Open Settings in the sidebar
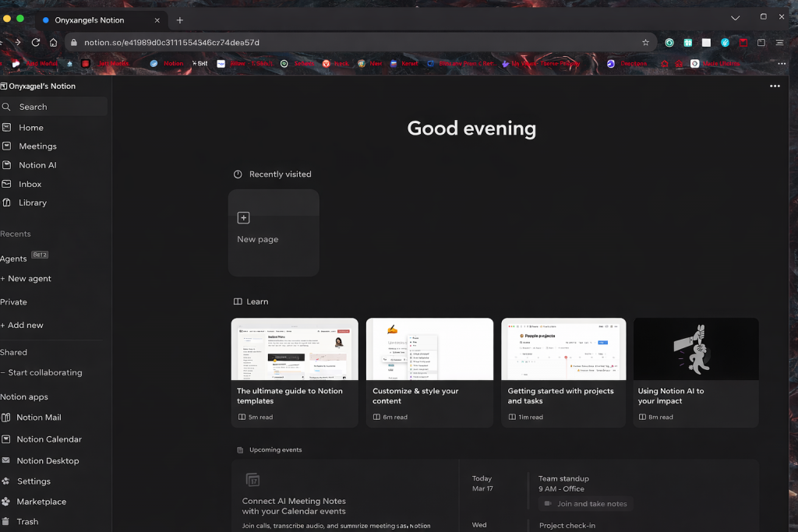This screenshot has height=532, width=798. [x=34, y=481]
